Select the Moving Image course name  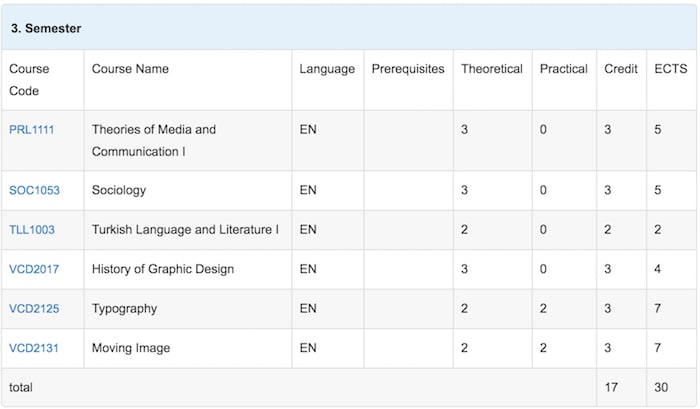point(131,348)
